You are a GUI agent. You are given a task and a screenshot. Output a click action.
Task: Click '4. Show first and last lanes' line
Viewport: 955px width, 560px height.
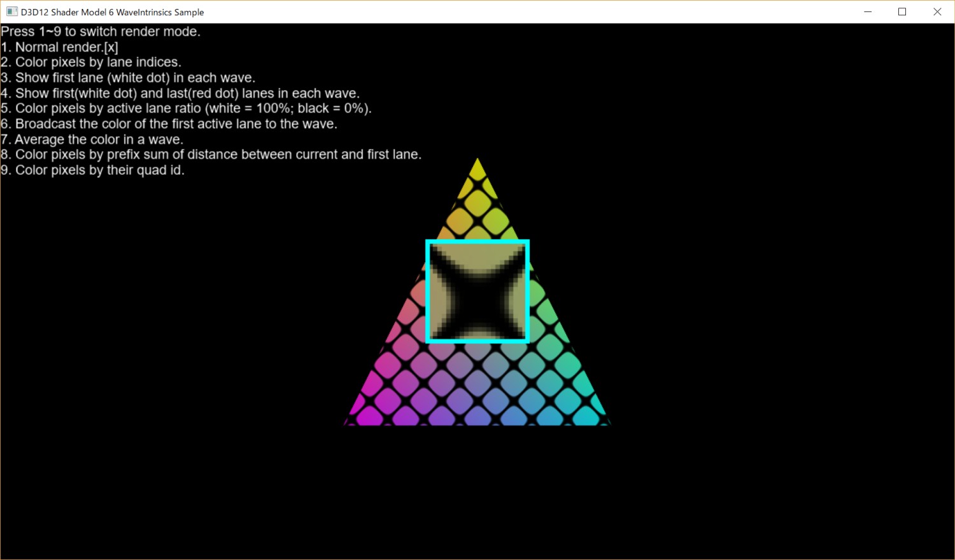180,94
